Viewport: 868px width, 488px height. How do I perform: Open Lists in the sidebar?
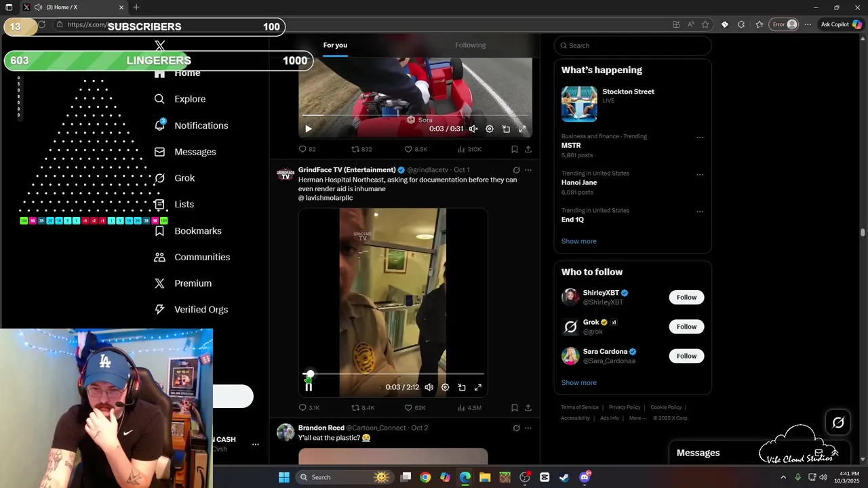pos(174,204)
